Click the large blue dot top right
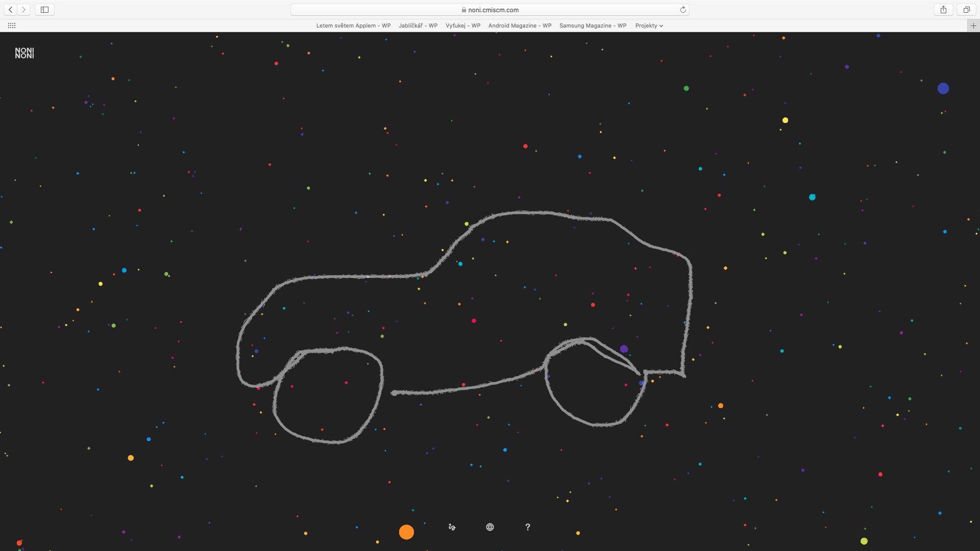 pos(943,89)
